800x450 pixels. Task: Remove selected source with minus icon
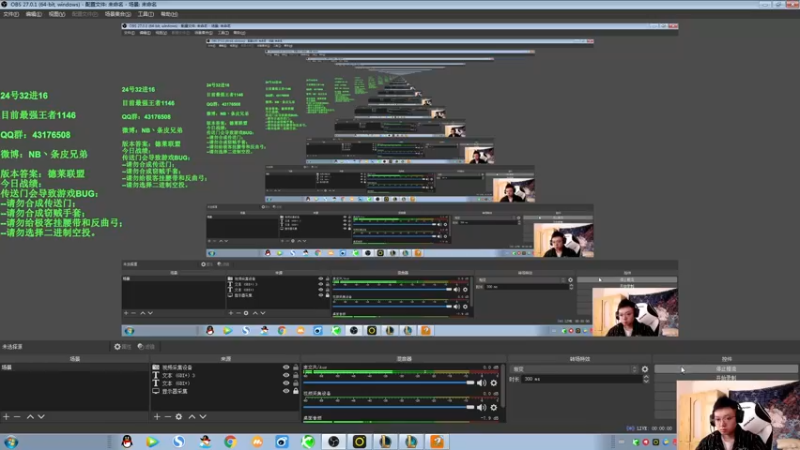click(x=168, y=417)
